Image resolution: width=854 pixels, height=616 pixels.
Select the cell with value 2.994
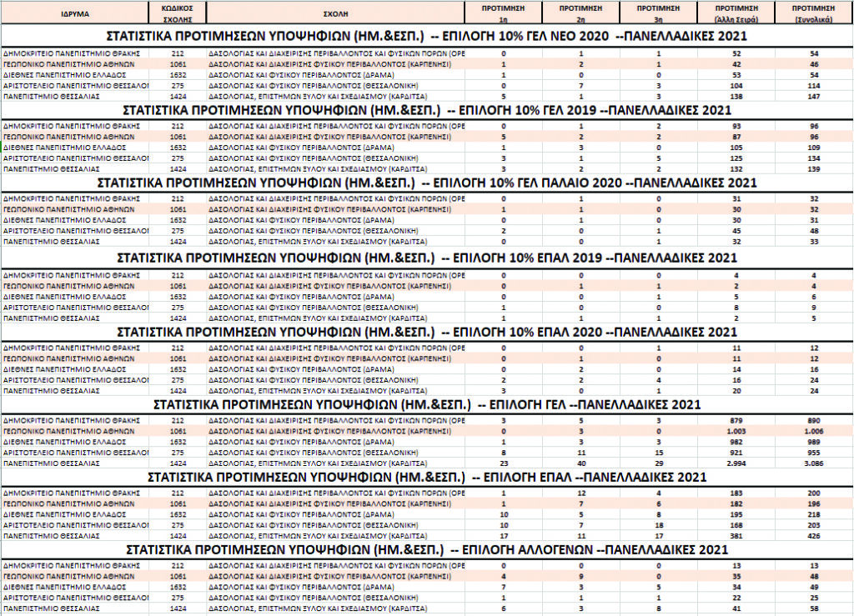736,461
